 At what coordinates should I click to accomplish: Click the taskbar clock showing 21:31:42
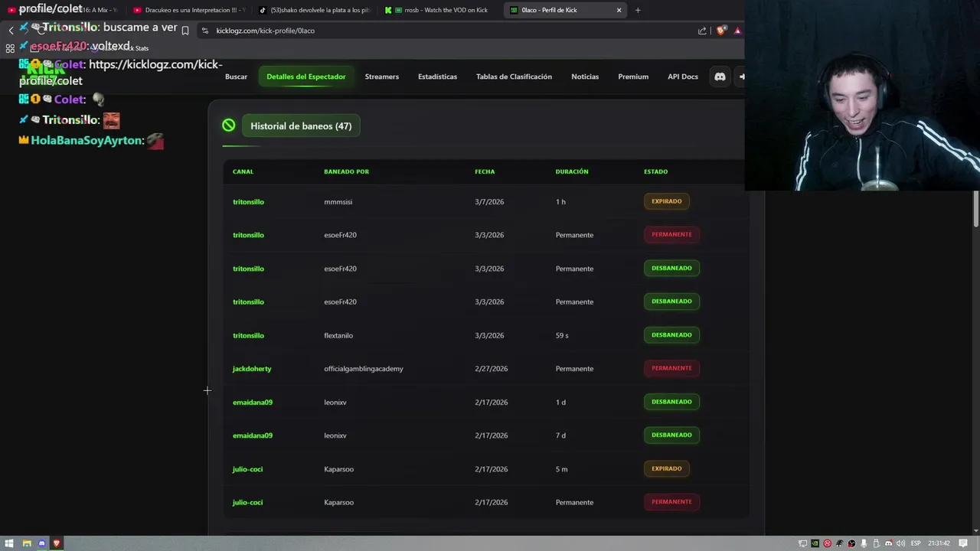coord(939,543)
